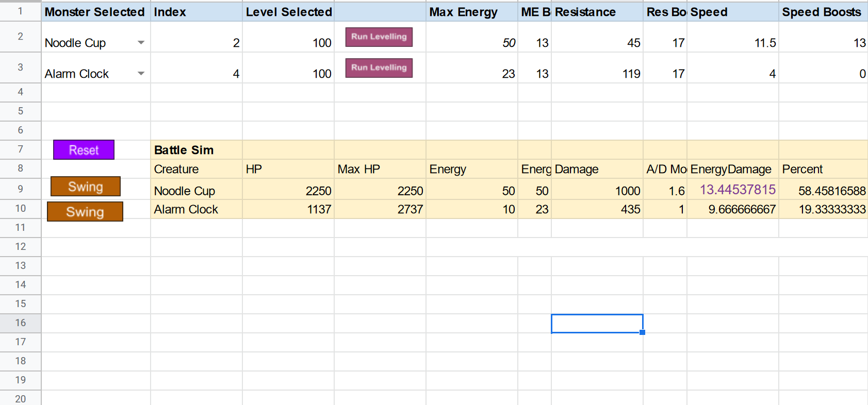The image size is (868, 405).
Task: Select Alarm Clock HP cell showing 1137
Action: (288, 209)
